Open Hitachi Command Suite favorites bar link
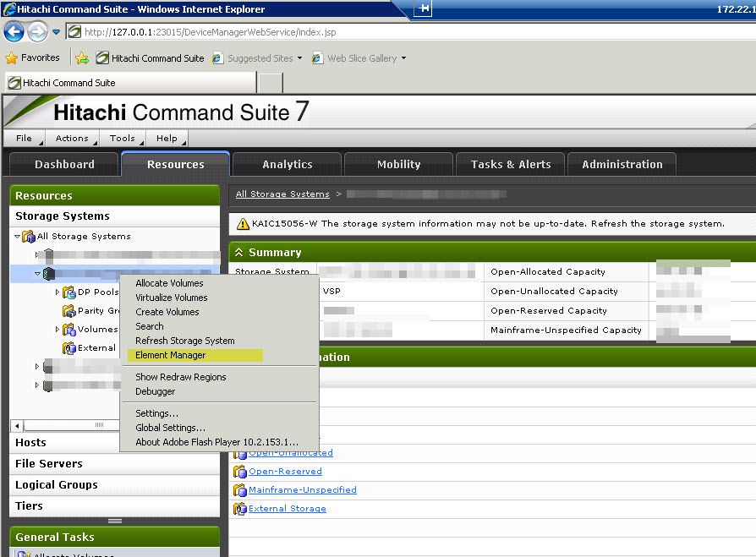The height and width of the screenshot is (557, 756). pyautogui.click(x=150, y=58)
